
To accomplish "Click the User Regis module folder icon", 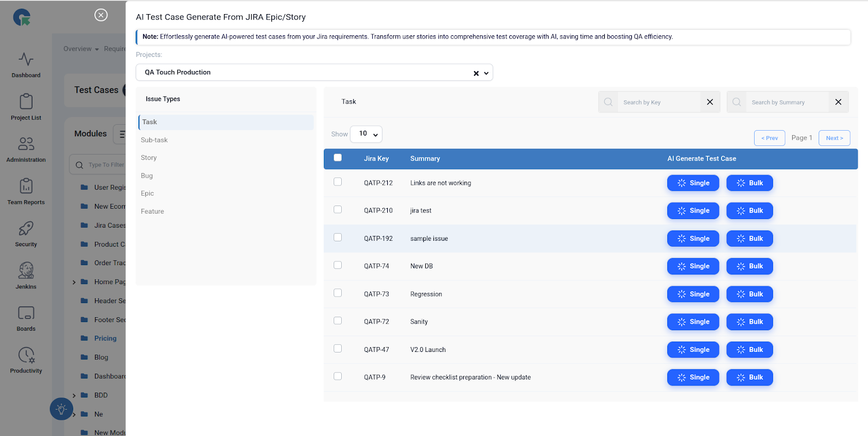I will pyautogui.click(x=84, y=187).
